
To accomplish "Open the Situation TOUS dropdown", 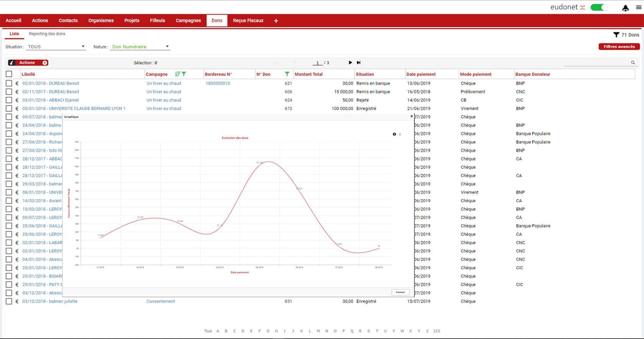I will tap(56, 47).
